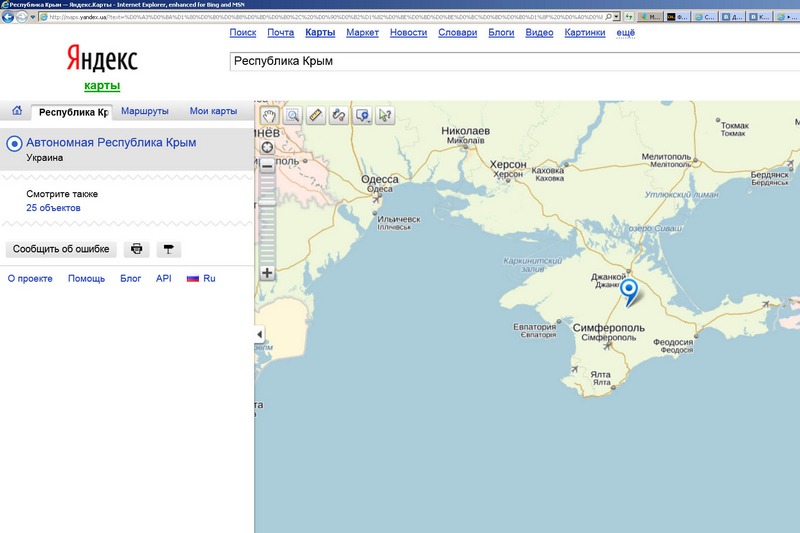Click the signpost link icon button

tap(168, 249)
